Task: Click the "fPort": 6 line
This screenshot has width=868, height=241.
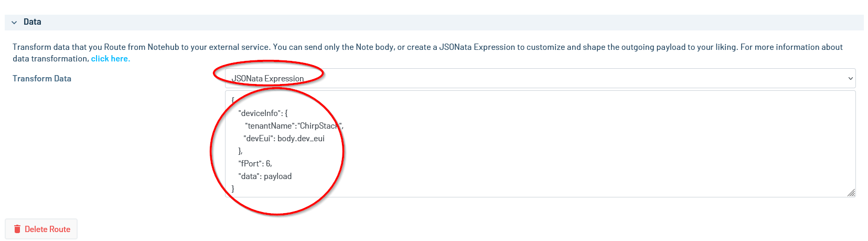Action: [x=255, y=164]
